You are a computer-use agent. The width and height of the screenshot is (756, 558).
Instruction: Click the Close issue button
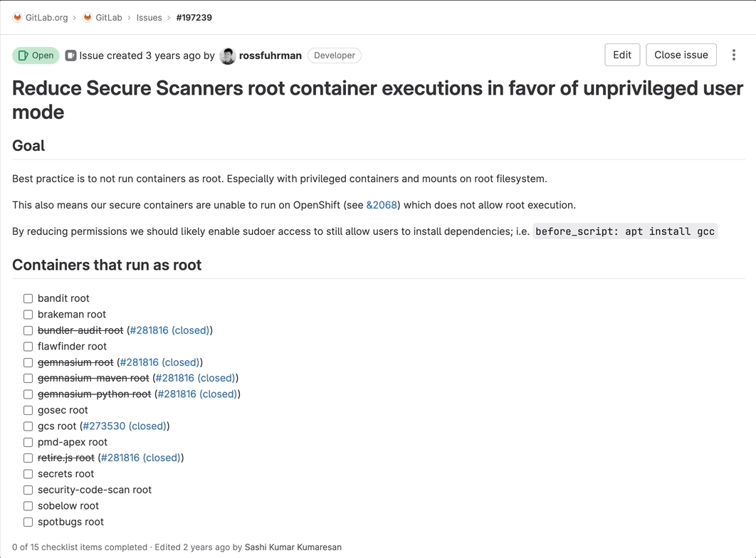[x=681, y=55]
